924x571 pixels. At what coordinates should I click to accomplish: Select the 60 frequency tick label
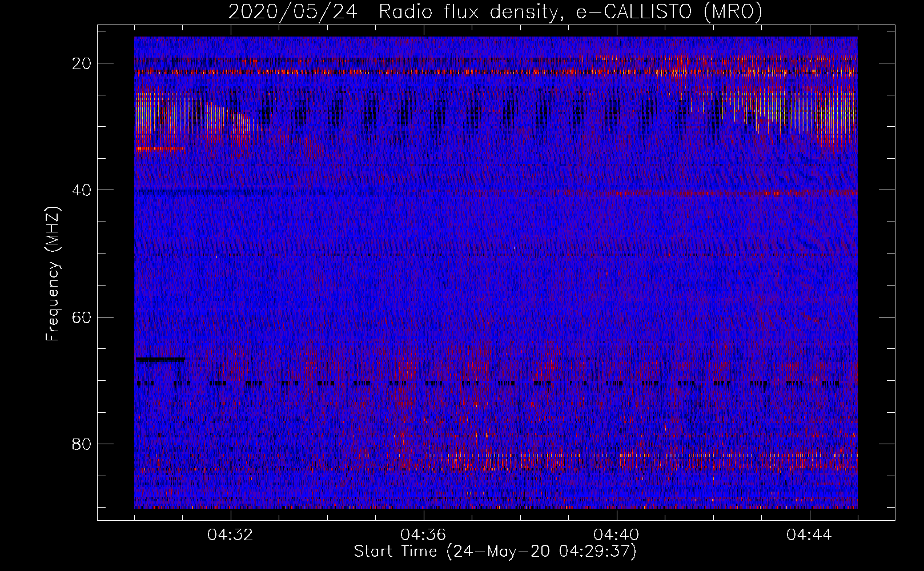[82, 316]
